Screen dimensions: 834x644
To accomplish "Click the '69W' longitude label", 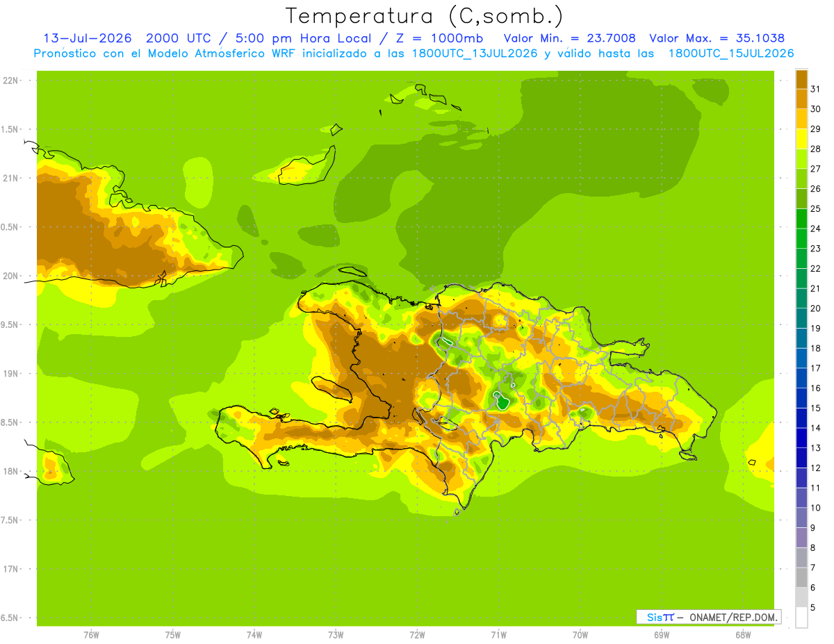I will (662, 634).
